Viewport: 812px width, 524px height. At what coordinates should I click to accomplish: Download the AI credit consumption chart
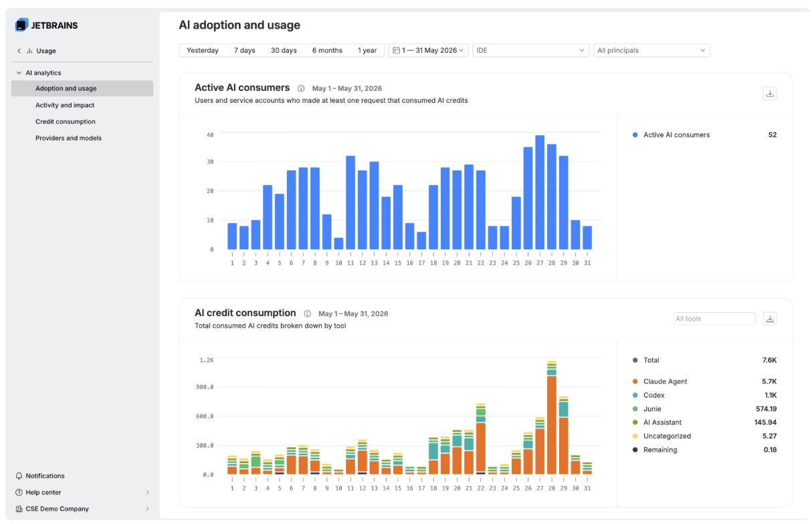tap(770, 319)
